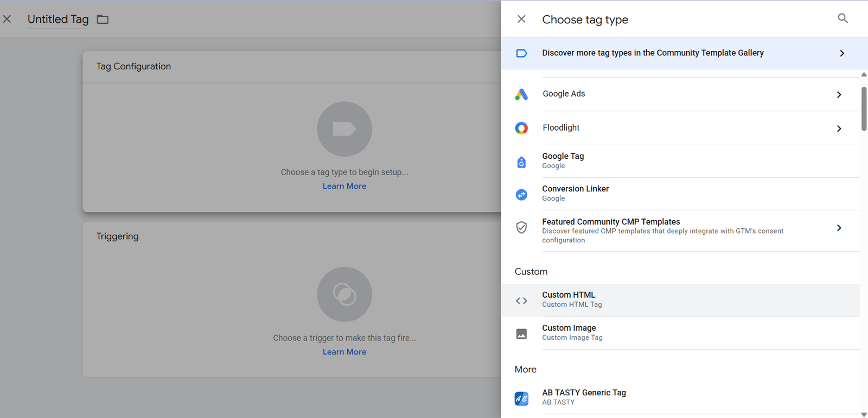
Task: Click the scrollbar down arrow
Action: click(x=864, y=415)
